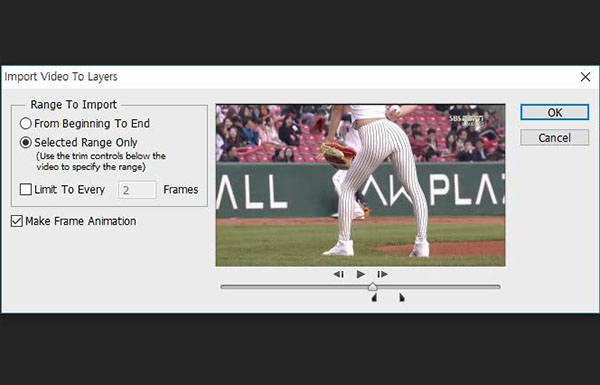The width and height of the screenshot is (600, 385).
Task: Click the trim start marker below the slider
Action: click(x=374, y=297)
